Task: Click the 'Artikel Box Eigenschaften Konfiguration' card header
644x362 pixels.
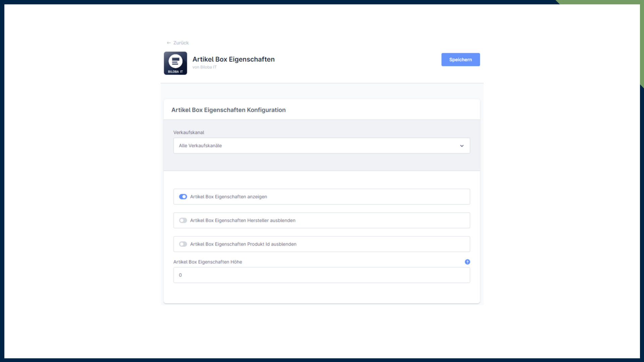Action: pos(228,110)
